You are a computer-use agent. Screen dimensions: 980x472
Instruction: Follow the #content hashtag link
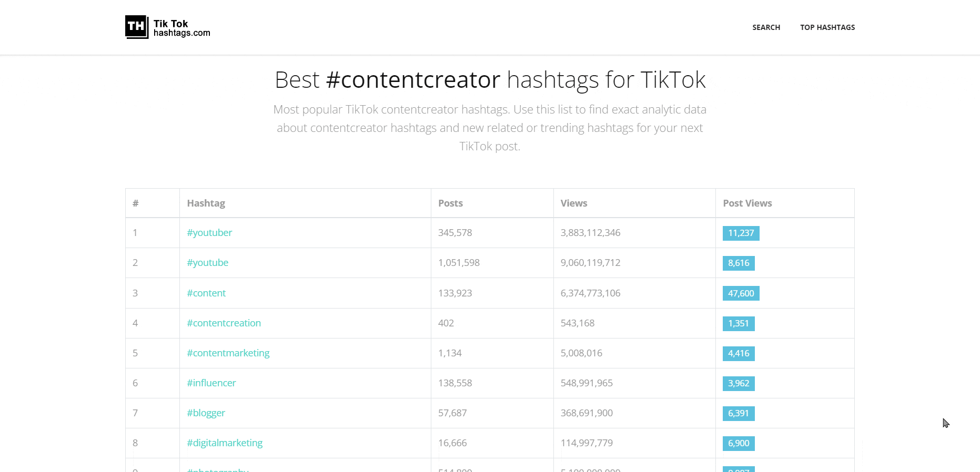206,293
